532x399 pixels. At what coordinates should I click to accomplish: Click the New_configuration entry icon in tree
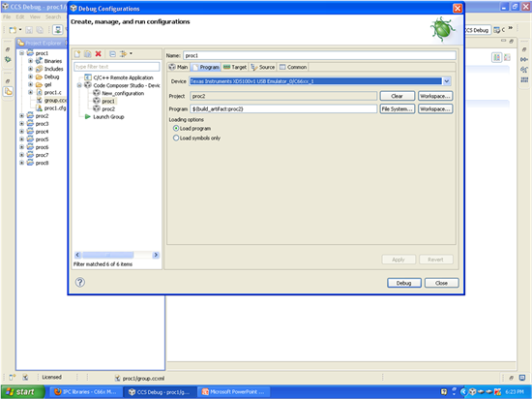coord(97,93)
